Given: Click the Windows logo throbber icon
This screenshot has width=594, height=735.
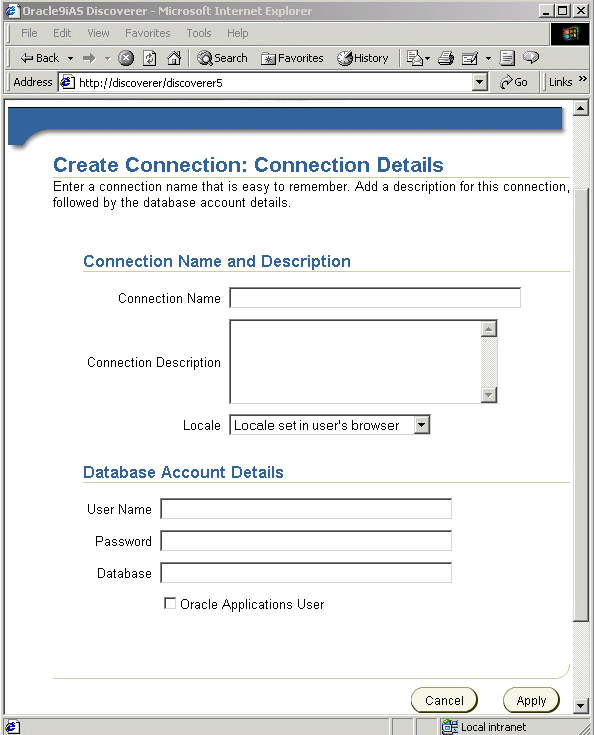Looking at the screenshot, I should [x=570, y=33].
